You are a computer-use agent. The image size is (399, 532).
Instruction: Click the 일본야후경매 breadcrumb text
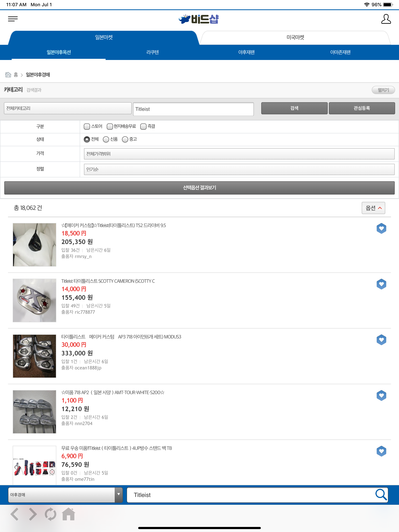coord(38,75)
